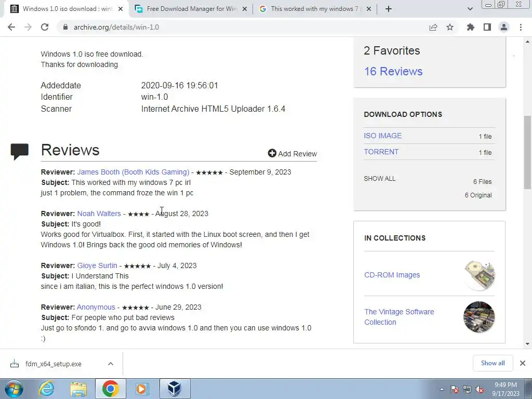Close the Google search results tab
Screen dimensions: 532x399
pos(369,9)
